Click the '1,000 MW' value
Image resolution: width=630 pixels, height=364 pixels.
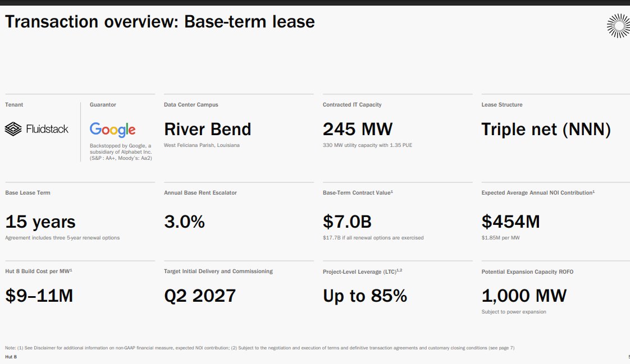524,296
